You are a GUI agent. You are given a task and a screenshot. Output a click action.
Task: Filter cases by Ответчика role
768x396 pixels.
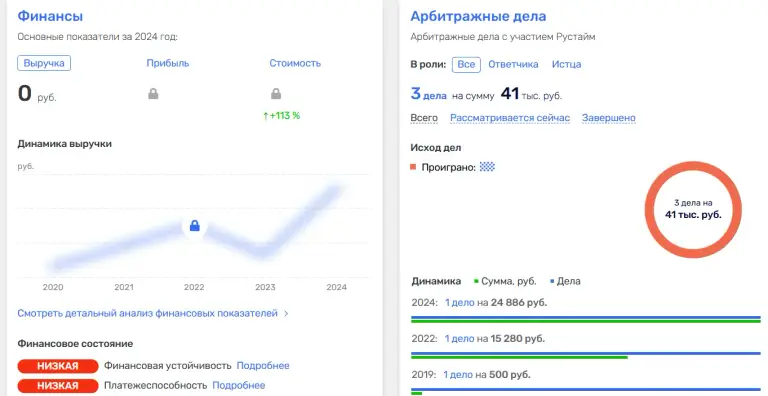click(x=513, y=64)
